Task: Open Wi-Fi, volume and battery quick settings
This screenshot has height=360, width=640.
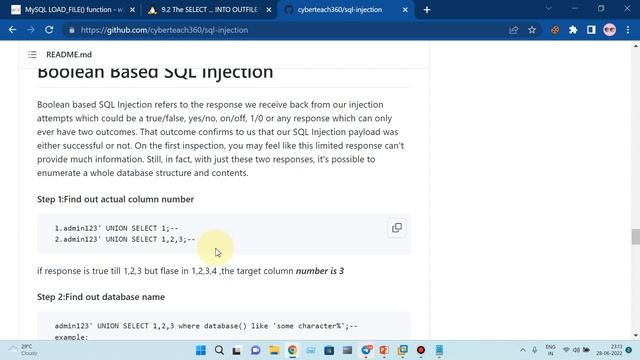Action: pos(576,350)
